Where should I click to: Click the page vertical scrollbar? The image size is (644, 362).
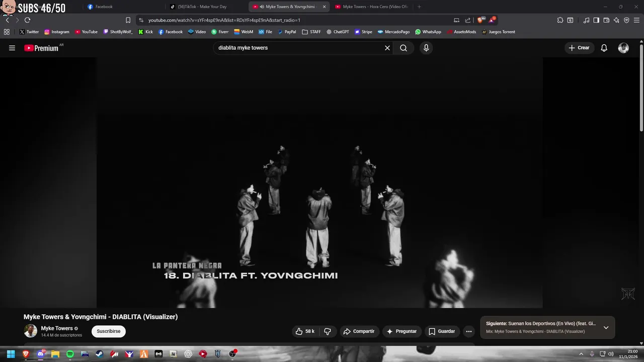pos(641,88)
